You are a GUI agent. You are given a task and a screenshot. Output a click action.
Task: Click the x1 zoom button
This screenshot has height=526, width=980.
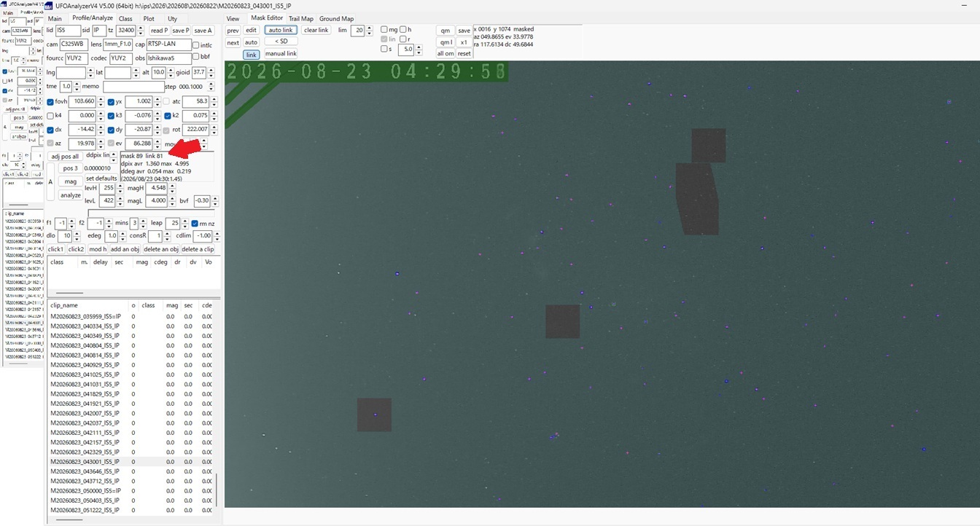(464, 42)
